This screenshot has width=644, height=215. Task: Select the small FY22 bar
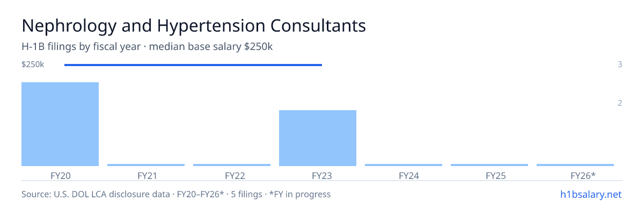[232, 165]
